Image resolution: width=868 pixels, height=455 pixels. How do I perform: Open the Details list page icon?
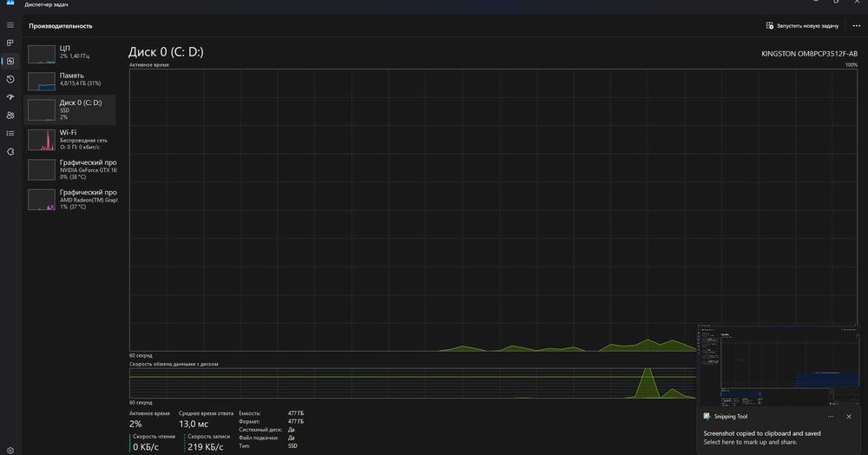click(10, 134)
